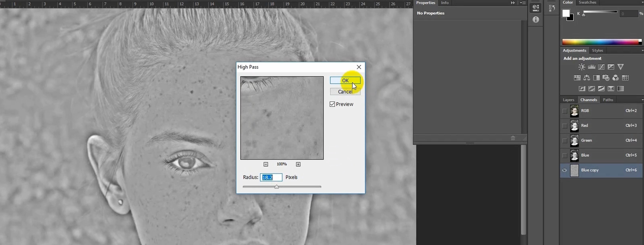Cancel the High Pass dialog
Viewport: 644px width, 245px height.
pos(345,92)
